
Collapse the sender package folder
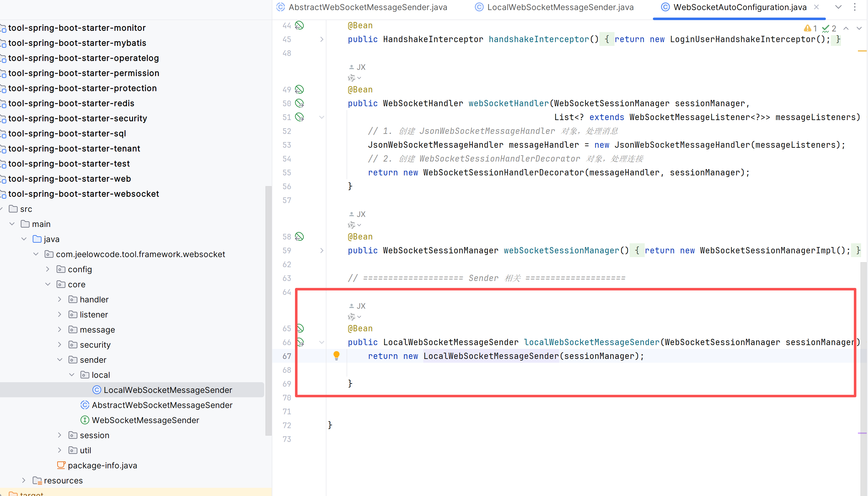[60, 360]
